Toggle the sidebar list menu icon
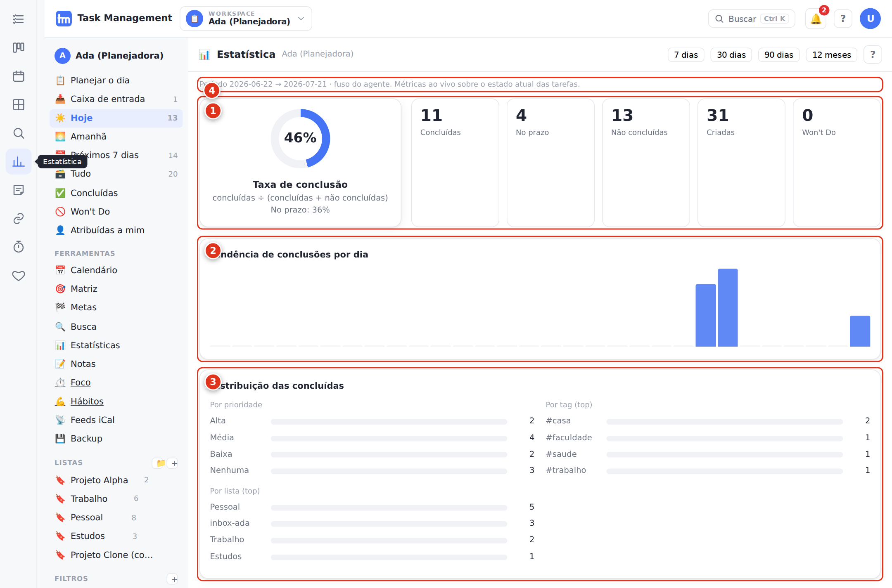 [x=19, y=19]
